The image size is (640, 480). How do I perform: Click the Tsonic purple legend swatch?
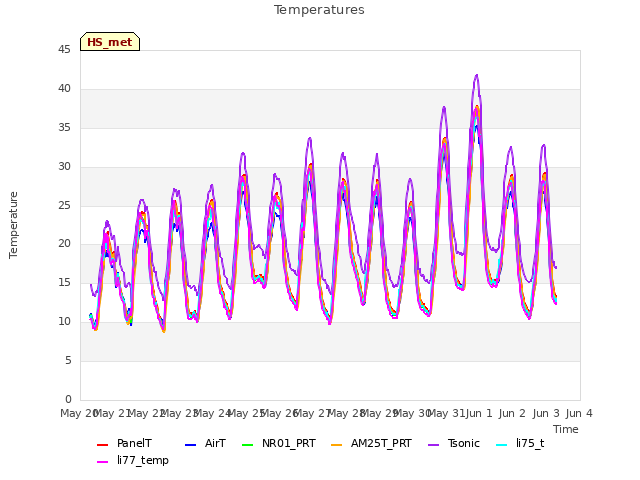point(433,445)
